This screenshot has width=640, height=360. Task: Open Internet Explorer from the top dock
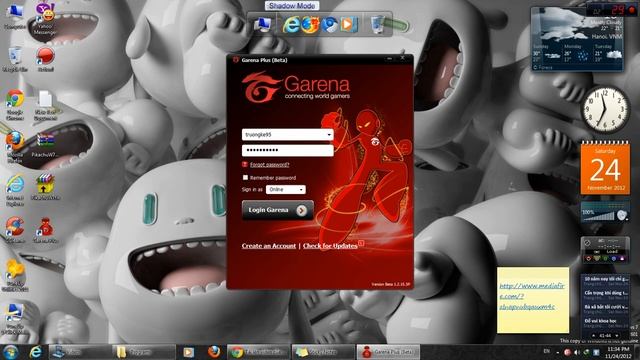(x=291, y=25)
